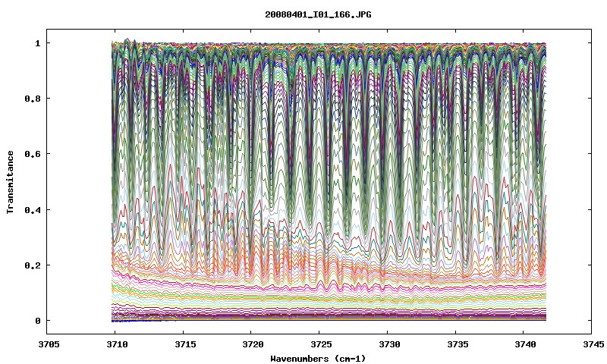Click the x-axis tick label 3745
Viewport: 607px width, 364px height.
593,344
